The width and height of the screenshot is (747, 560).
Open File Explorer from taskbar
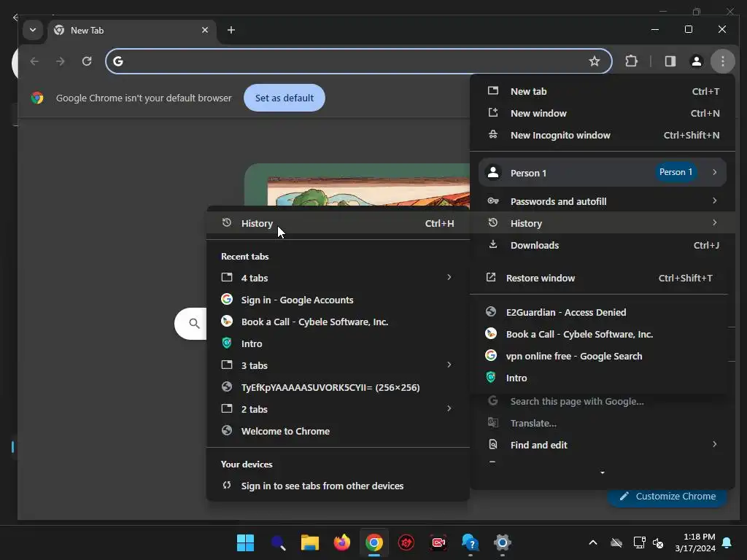[x=309, y=542]
